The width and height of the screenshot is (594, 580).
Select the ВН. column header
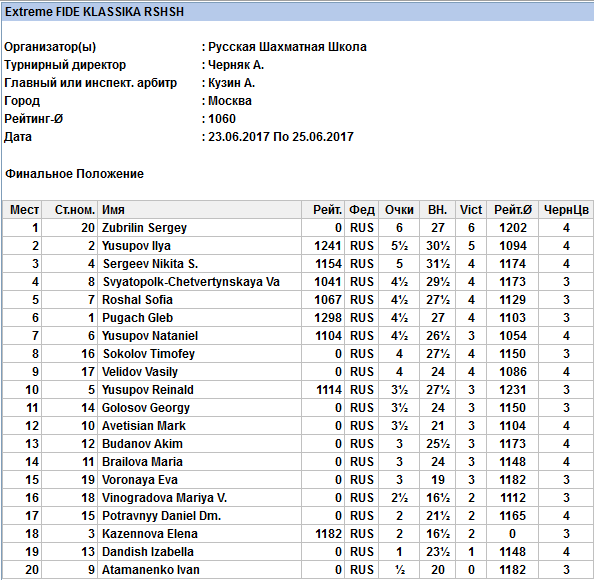click(x=438, y=209)
